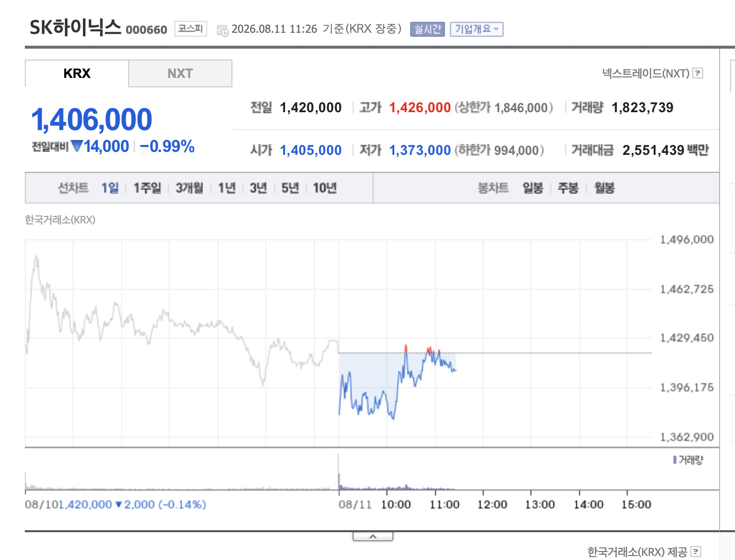Click the 코스피 market badge
This screenshot has height=560, width=735.
pos(190,29)
